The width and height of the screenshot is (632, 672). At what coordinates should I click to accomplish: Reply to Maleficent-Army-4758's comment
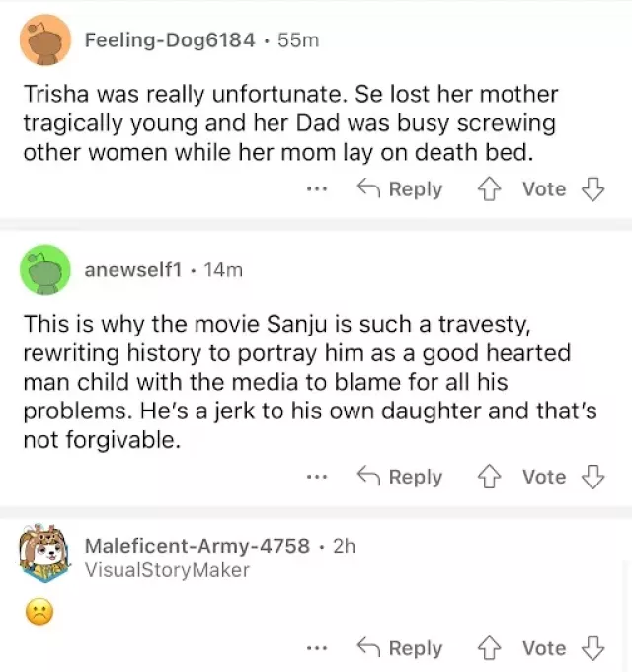(x=400, y=648)
